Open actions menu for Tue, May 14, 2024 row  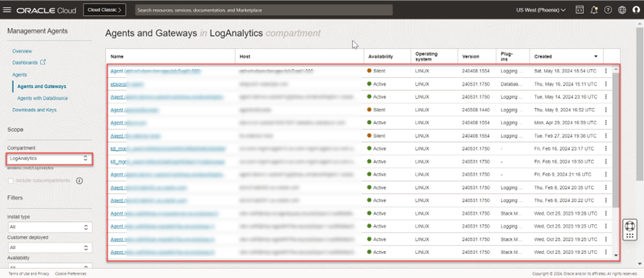(x=606, y=97)
